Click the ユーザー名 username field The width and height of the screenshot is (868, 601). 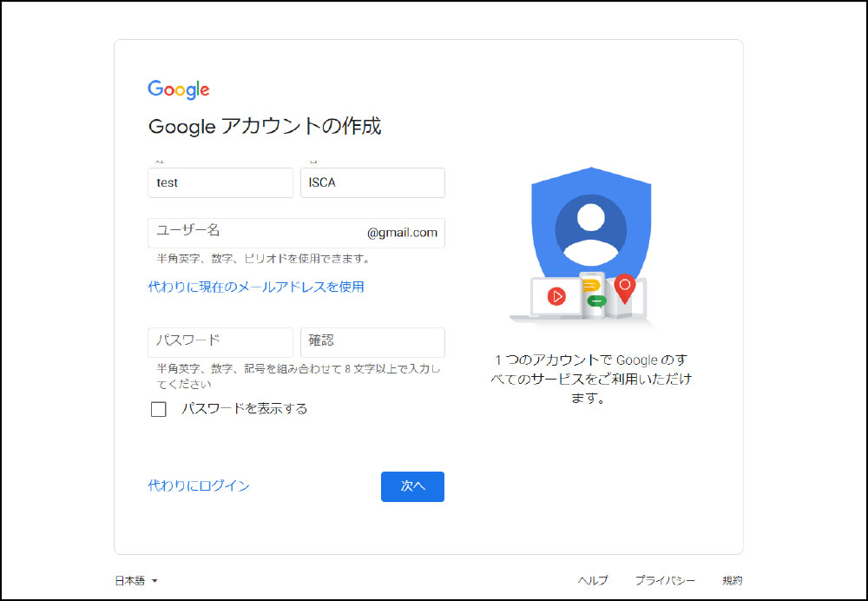tap(296, 233)
